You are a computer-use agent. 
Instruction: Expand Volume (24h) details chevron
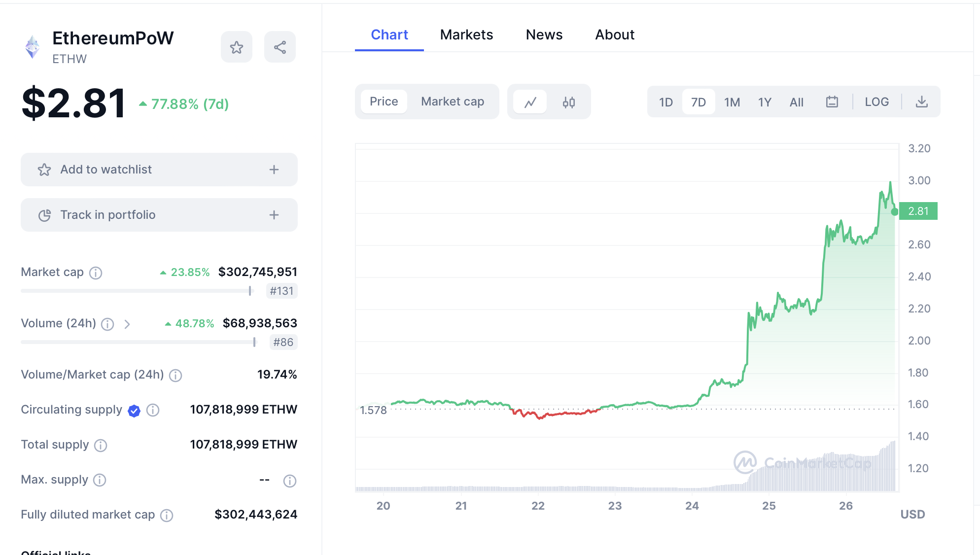[x=127, y=324]
